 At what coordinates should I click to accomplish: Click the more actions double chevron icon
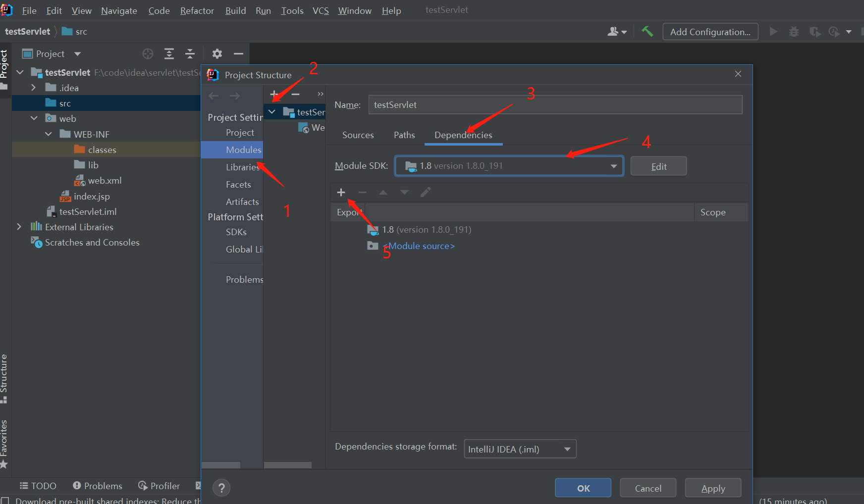point(320,94)
